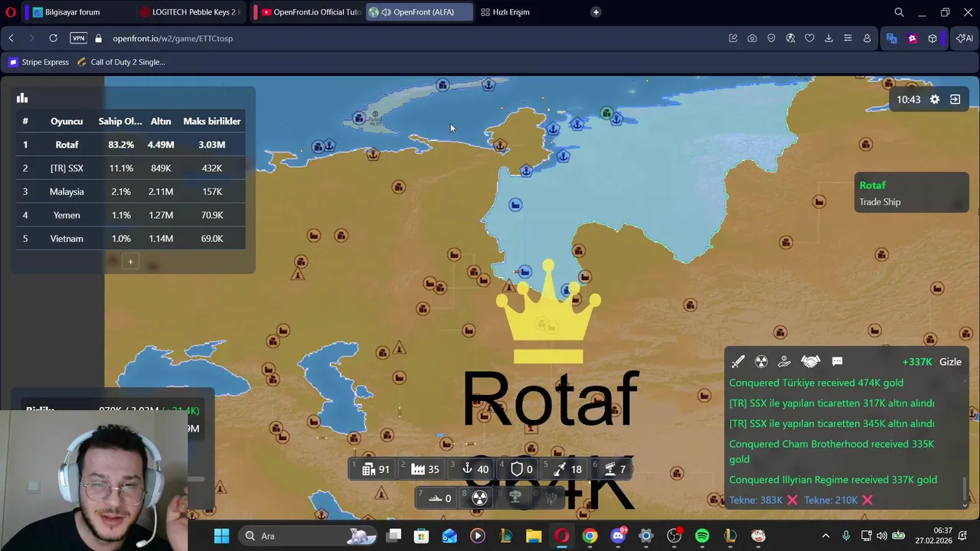Switch to OpenFront (ALFA) tab
The image size is (980, 551).
(420, 12)
